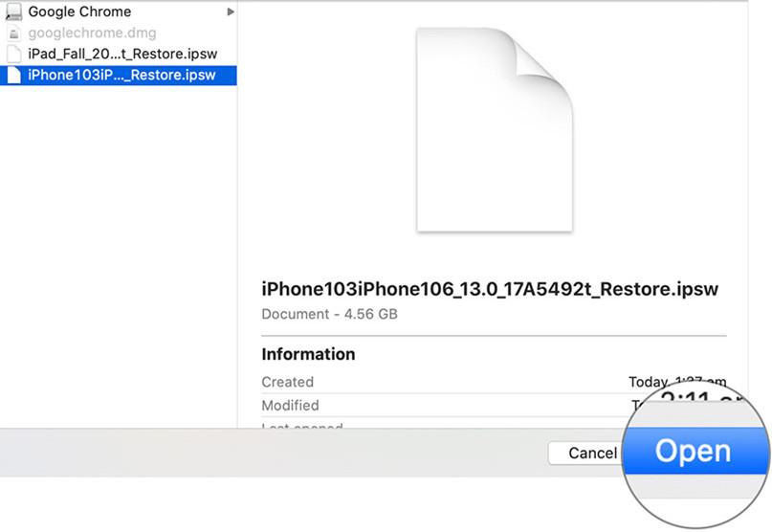Click the Created row label

[x=288, y=382]
